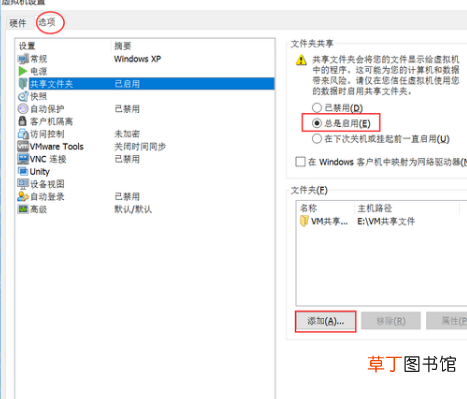The width and height of the screenshot is (467, 399).
Task: Select VMware Tools in the settings list
Action: (x=146, y=146)
